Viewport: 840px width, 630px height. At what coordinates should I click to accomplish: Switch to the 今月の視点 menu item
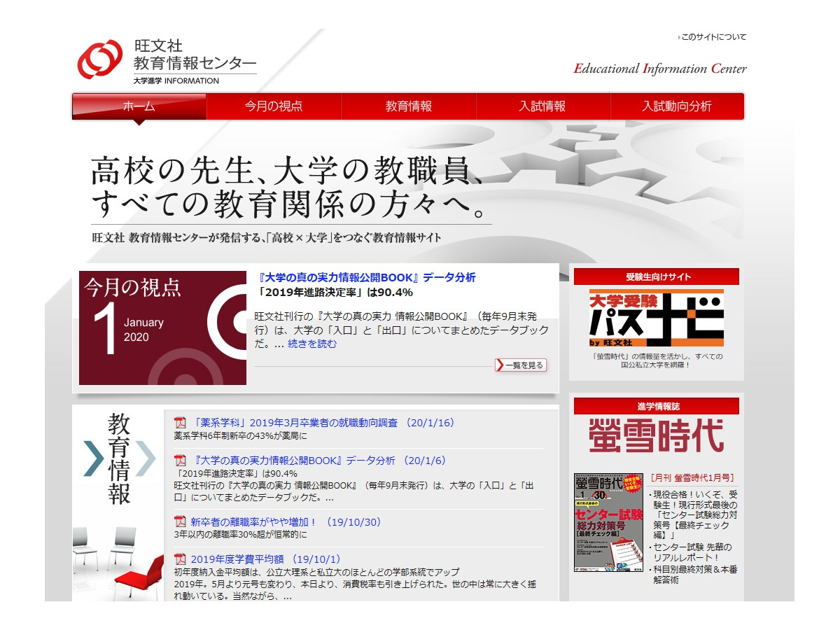(276, 106)
